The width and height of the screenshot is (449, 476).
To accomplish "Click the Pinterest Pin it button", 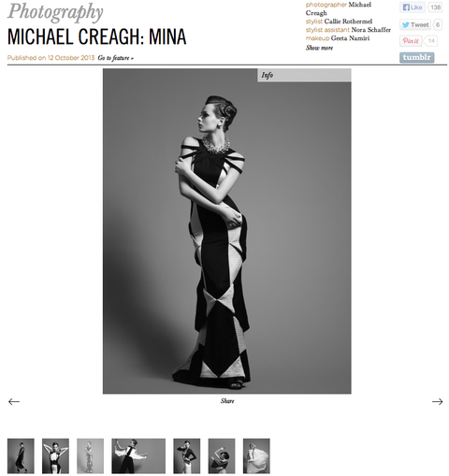I will click(411, 41).
